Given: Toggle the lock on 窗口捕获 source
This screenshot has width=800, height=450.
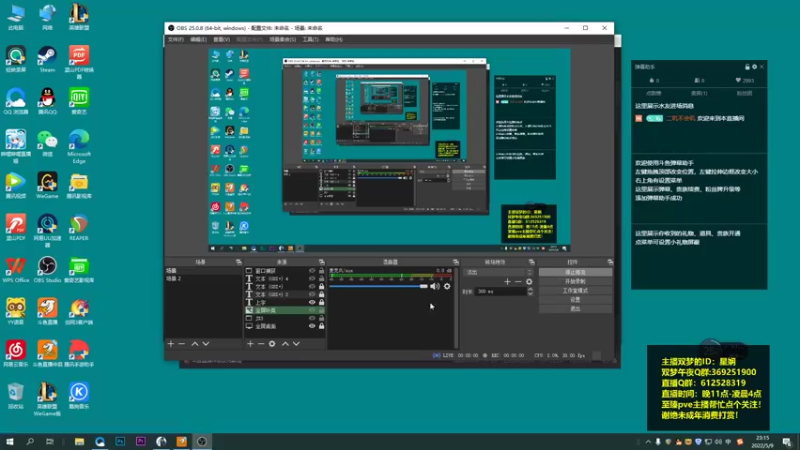Looking at the screenshot, I should pyautogui.click(x=321, y=271).
